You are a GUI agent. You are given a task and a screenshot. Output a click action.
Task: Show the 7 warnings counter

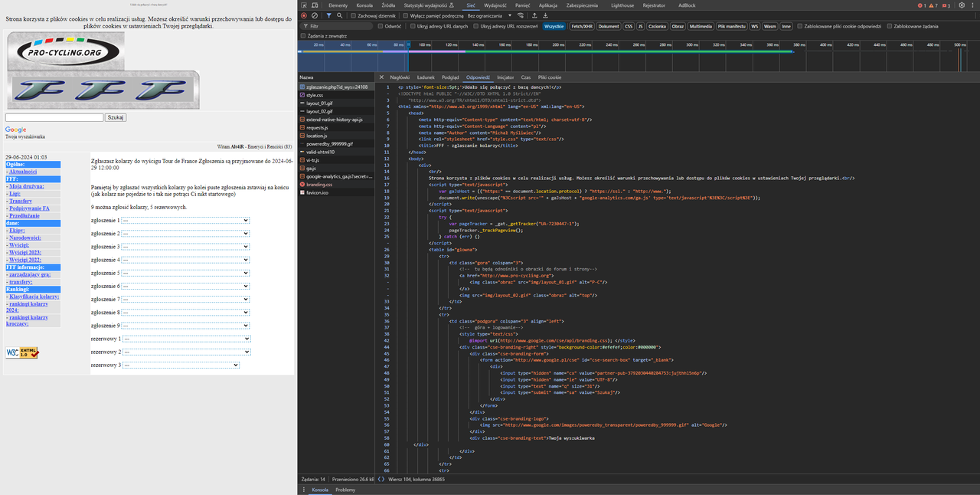934,5
